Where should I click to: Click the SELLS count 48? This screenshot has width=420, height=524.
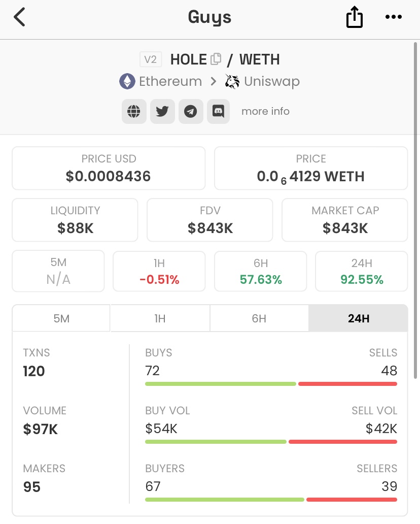pos(389,371)
